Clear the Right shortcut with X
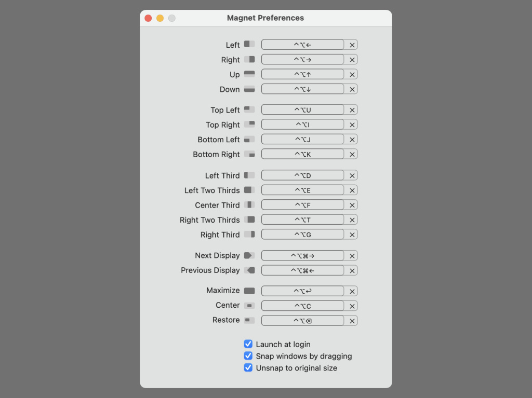 pos(352,60)
